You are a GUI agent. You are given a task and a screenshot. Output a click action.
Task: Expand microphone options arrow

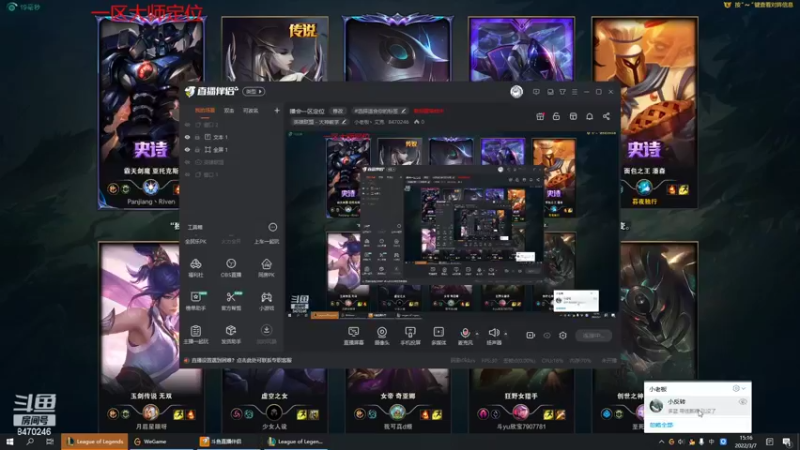click(477, 334)
